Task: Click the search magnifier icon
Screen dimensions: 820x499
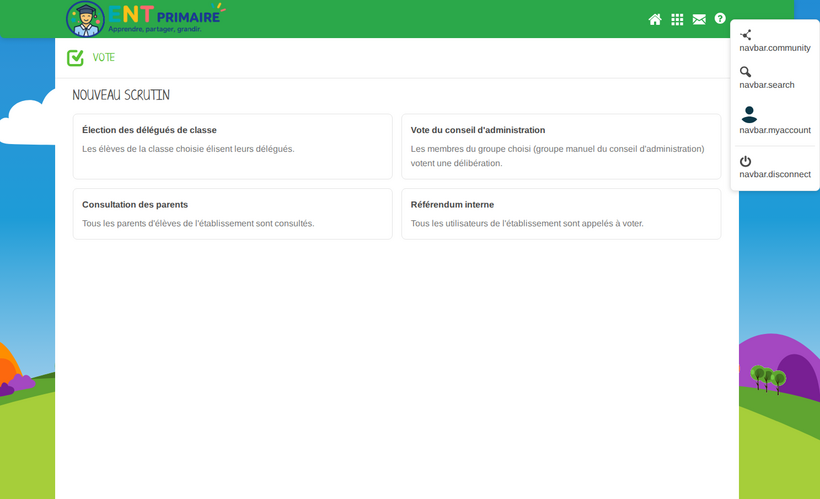Action: click(746, 72)
